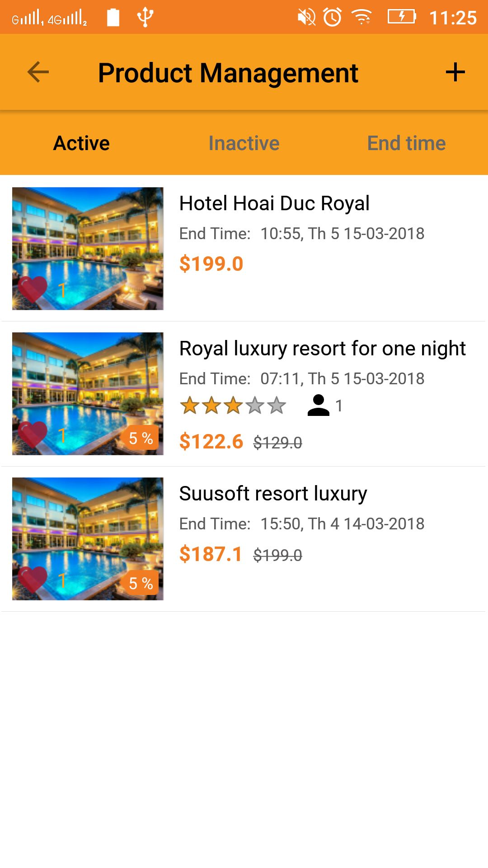This screenshot has height=868, width=488.
Task: Open Royal luxury resort for one night
Action: tap(322, 349)
